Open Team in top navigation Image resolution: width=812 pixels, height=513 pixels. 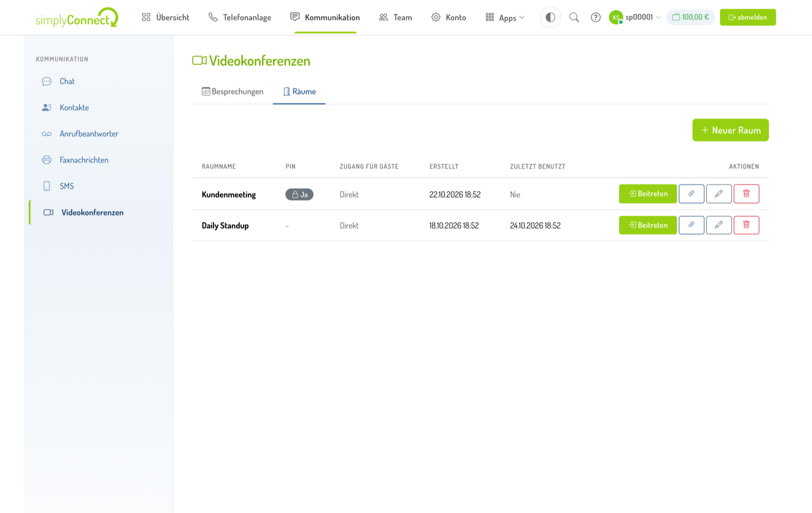(395, 17)
